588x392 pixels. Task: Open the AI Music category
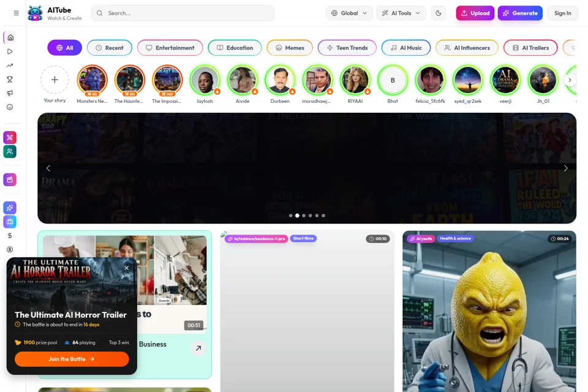[405, 48]
